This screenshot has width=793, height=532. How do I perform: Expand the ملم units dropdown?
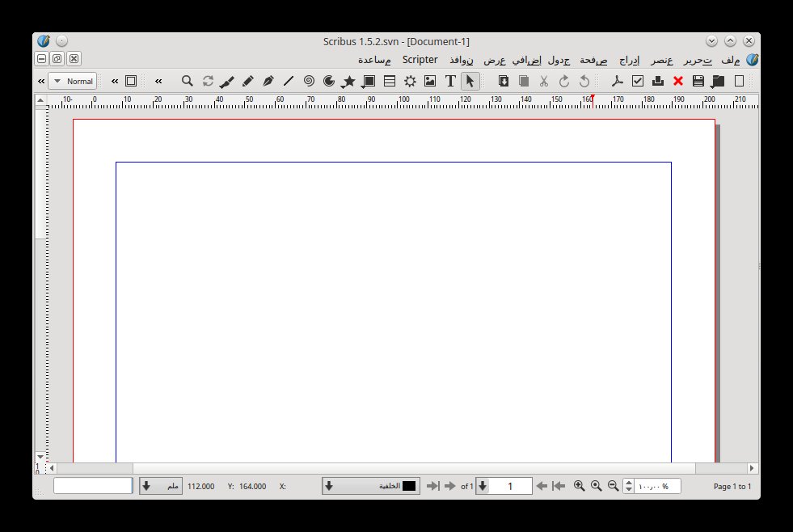click(x=161, y=486)
